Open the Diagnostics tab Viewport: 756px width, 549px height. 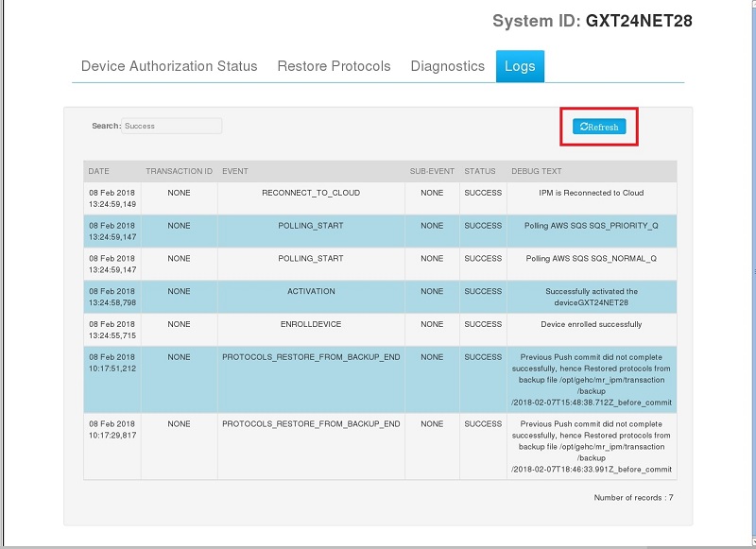point(447,66)
